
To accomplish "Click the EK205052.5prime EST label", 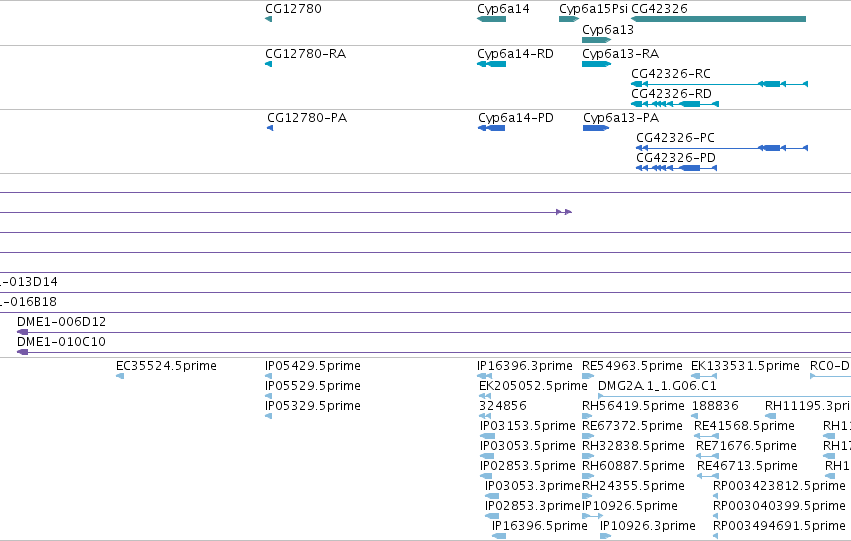I will click(x=533, y=386).
